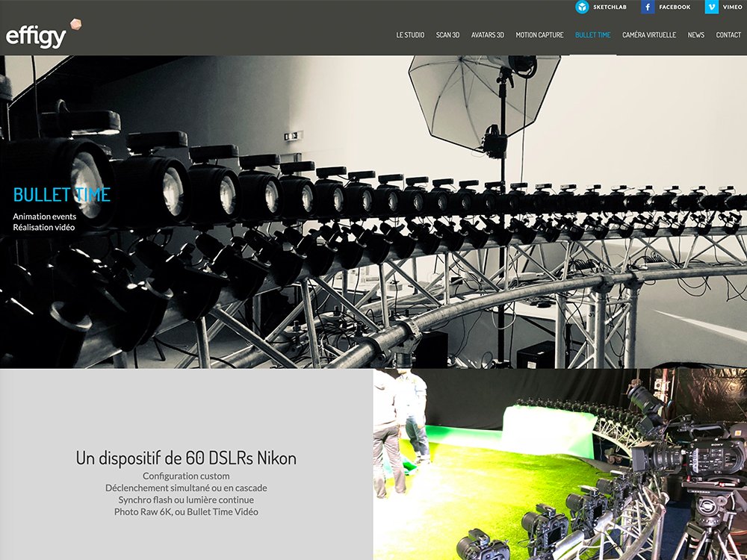Click the blue BULLET TIME hero heading
This screenshot has height=560, width=747.
click(61, 196)
